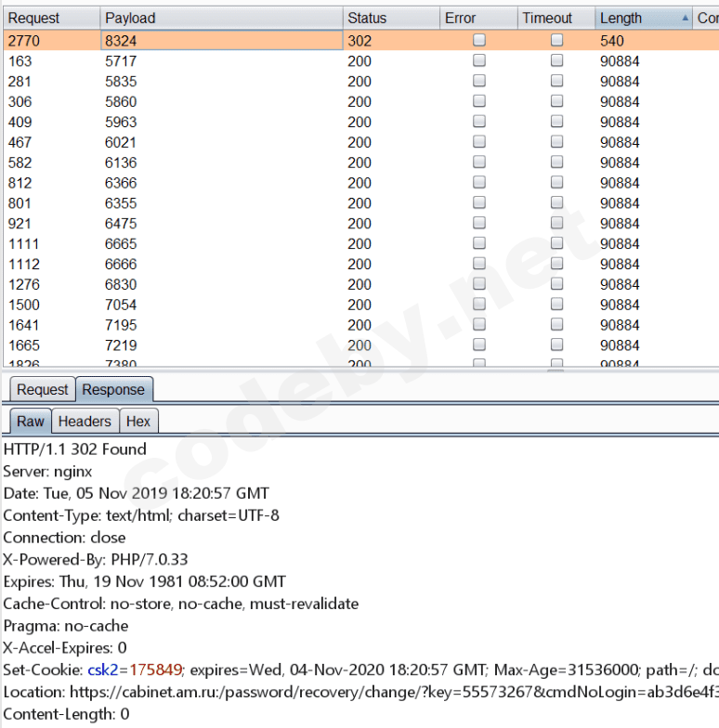Sort table by Payload column header
Viewport: 719px width, 728px height.
tap(221, 19)
